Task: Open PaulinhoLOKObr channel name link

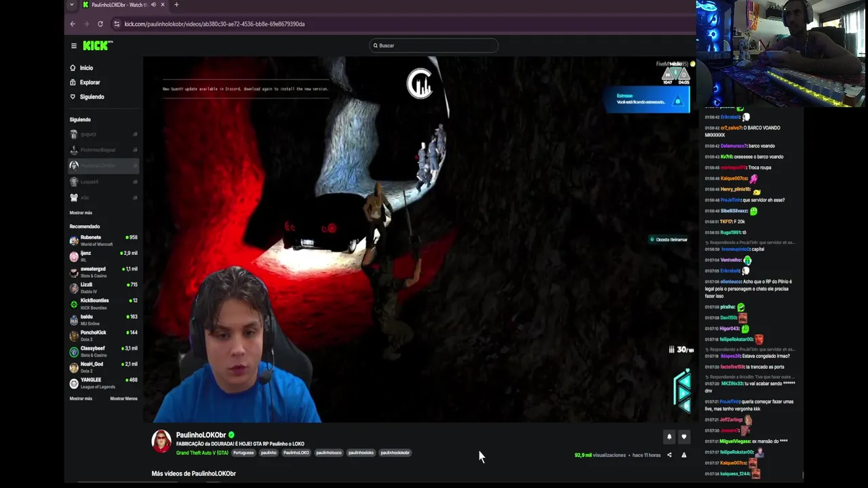Action: pyautogui.click(x=201, y=435)
